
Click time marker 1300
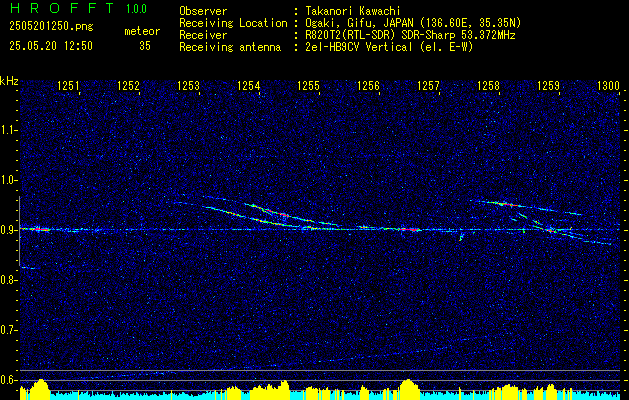pos(609,85)
